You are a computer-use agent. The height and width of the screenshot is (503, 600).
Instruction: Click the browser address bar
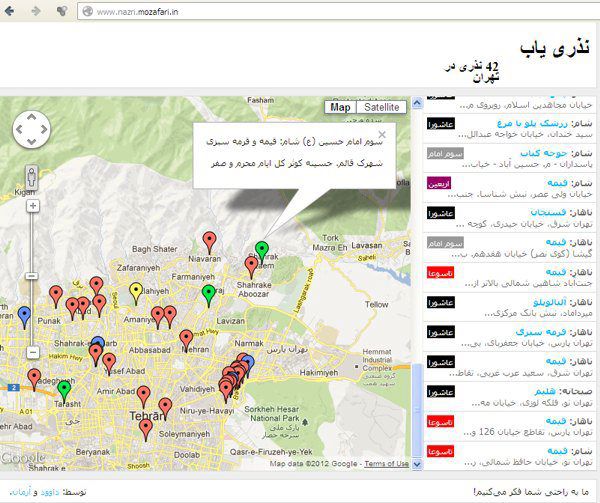point(339,11)
